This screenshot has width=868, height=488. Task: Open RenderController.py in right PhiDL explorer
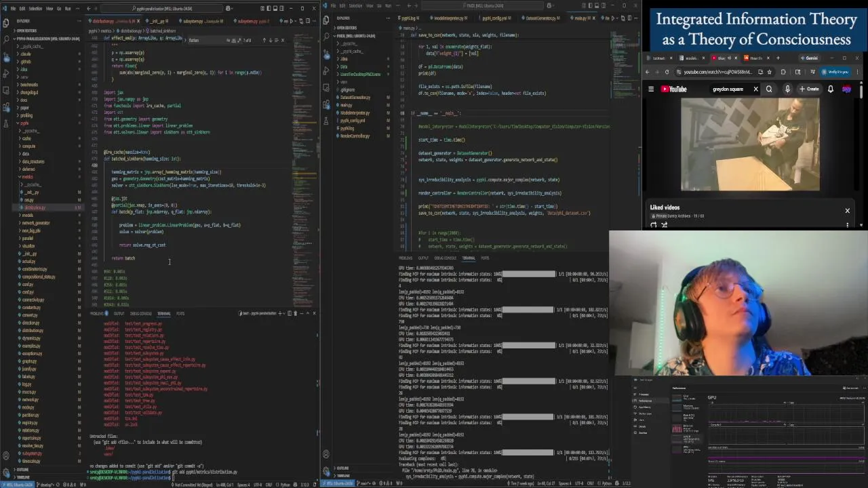point(355,136)
